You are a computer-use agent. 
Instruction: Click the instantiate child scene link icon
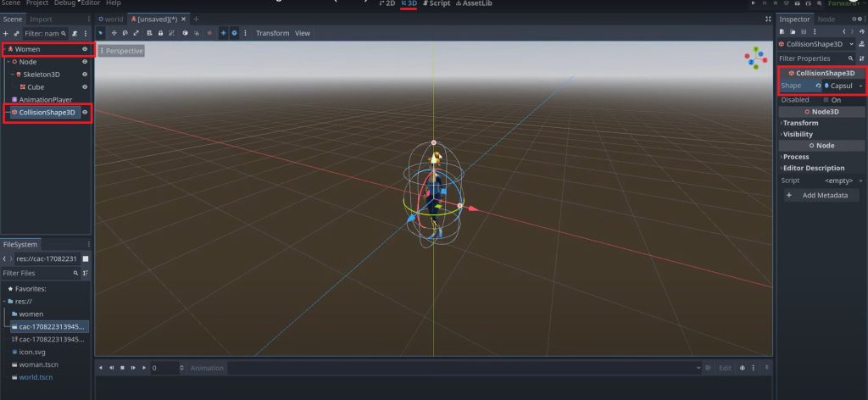[x=17, y=33]
